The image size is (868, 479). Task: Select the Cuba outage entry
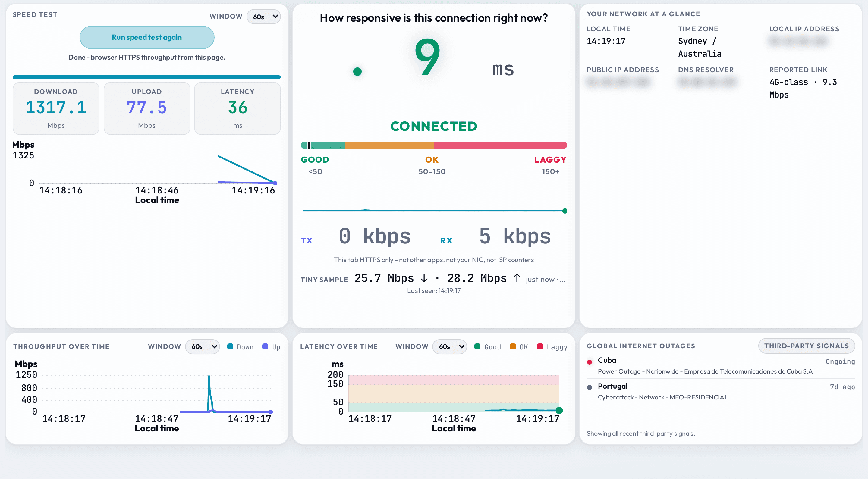[721, 366]
